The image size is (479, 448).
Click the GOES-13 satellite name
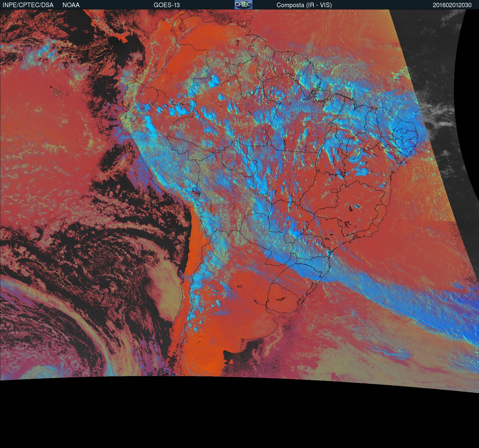(166, 5)
